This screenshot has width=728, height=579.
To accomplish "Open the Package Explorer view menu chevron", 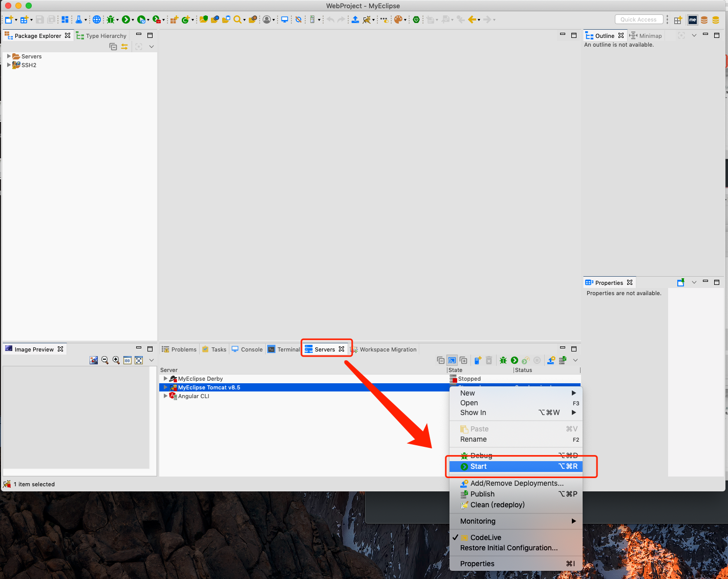I will click(152, 47).
